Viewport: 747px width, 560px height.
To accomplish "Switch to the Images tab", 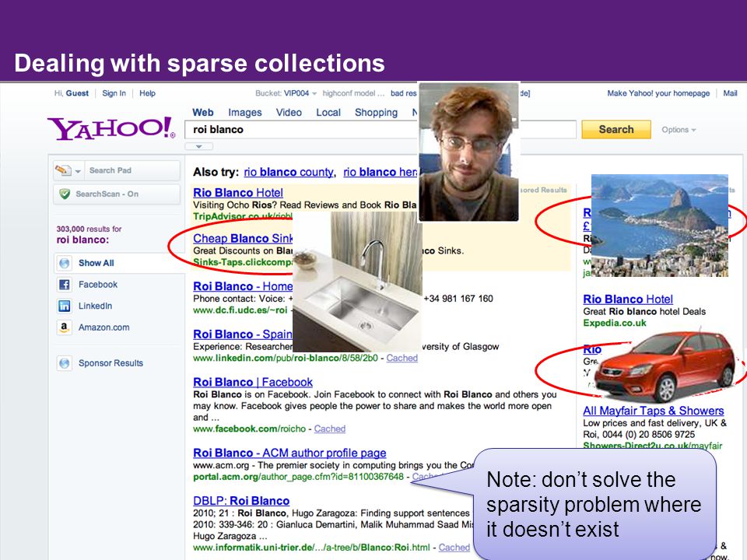I will click(245, 112).
